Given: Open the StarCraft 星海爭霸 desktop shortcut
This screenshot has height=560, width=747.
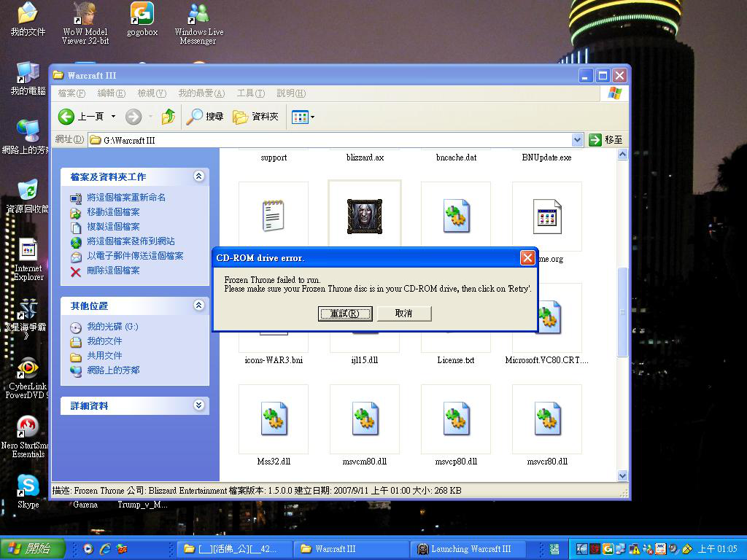Looking at the screenshot, I should pyautogui.click(x=26, y=319).
